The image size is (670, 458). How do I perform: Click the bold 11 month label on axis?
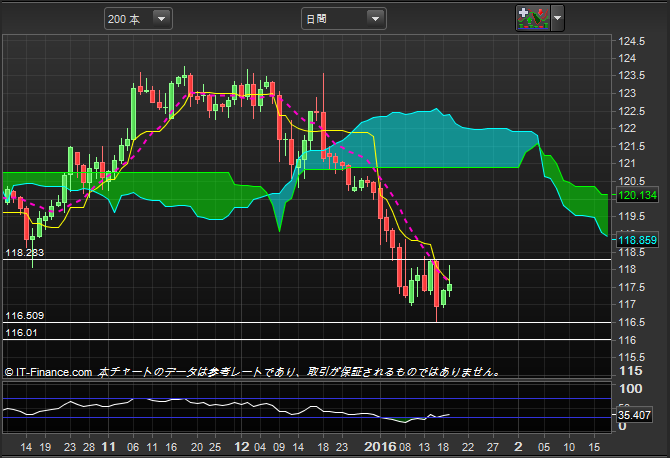[x=108, y=446]
